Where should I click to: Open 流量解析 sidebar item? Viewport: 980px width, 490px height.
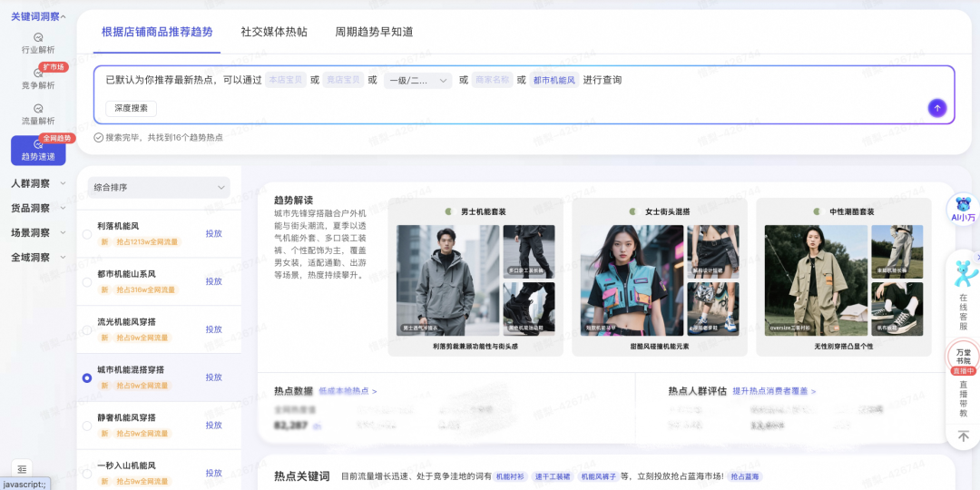coord(38,113)
